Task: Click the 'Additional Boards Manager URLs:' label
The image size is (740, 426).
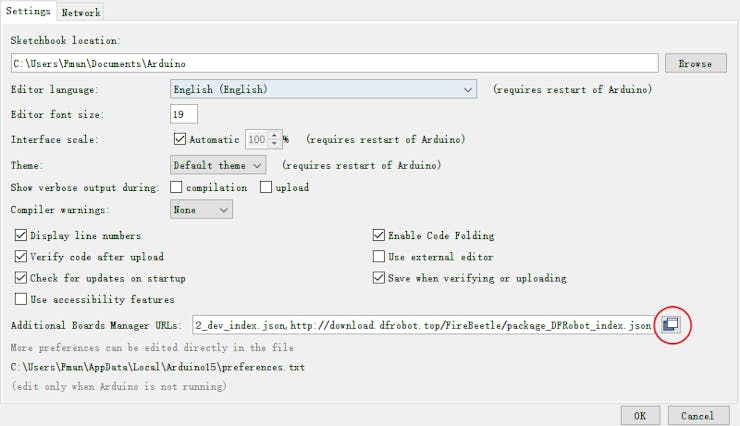Action: (x=96, y=326)
